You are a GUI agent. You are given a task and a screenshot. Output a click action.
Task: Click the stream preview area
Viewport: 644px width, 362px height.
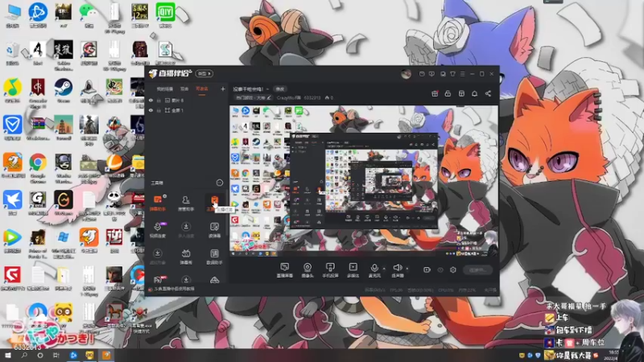tap(364, 181)
